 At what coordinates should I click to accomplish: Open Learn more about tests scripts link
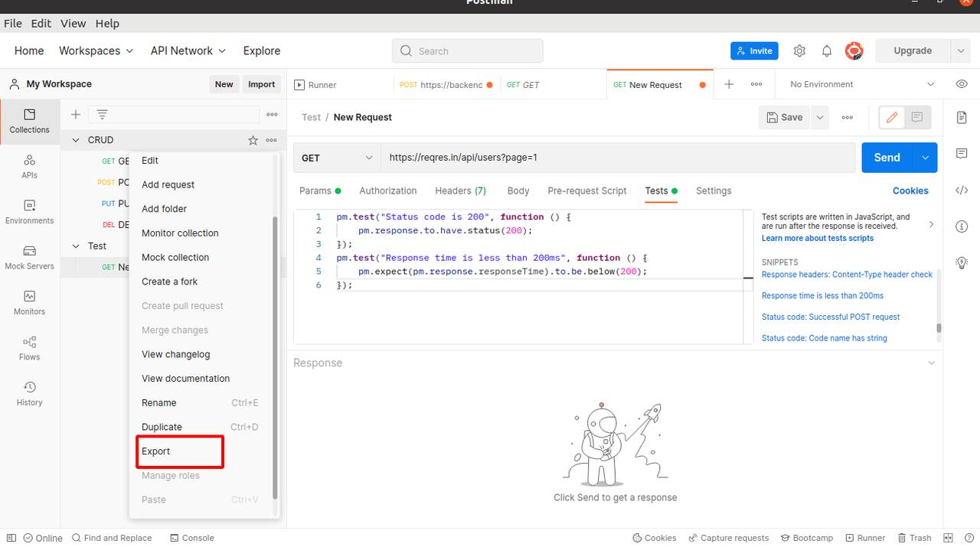tap(818, 238)
